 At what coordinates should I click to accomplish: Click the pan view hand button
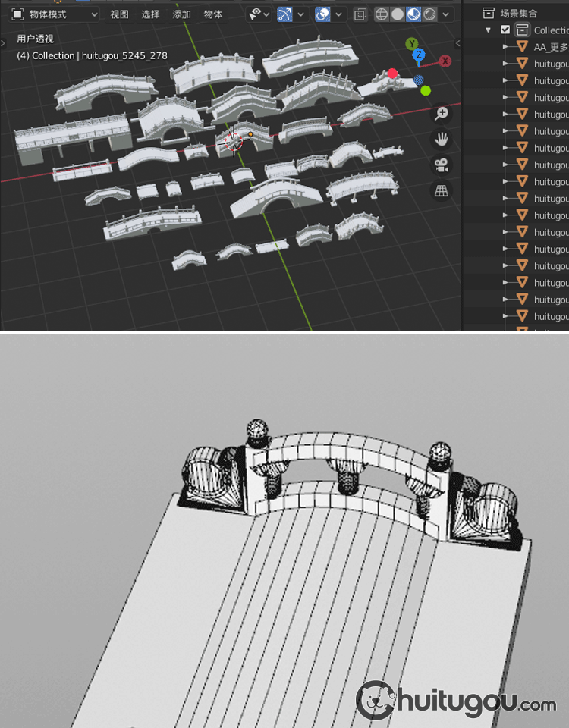pos(442,139)
